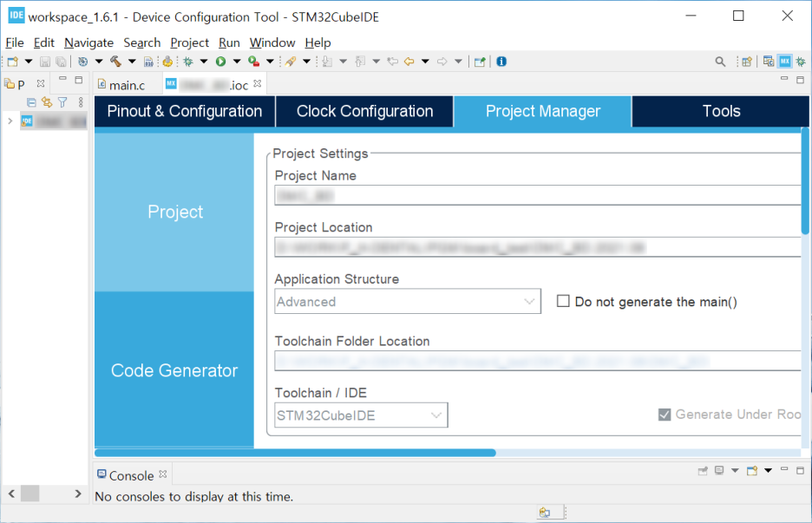Click the flashlight search toolbar icon
The width and height of the screenshot is (812, 523).
click(x=291, y=62)
